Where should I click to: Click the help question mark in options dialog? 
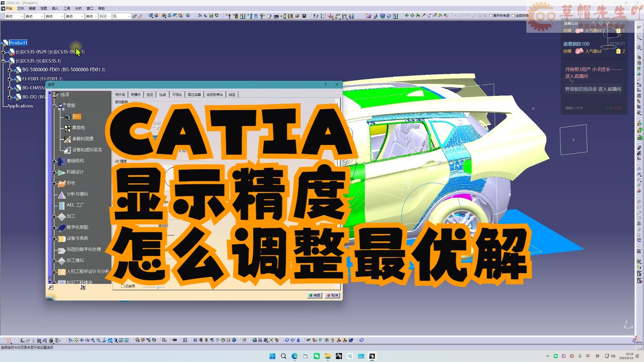tap(325, 84)
